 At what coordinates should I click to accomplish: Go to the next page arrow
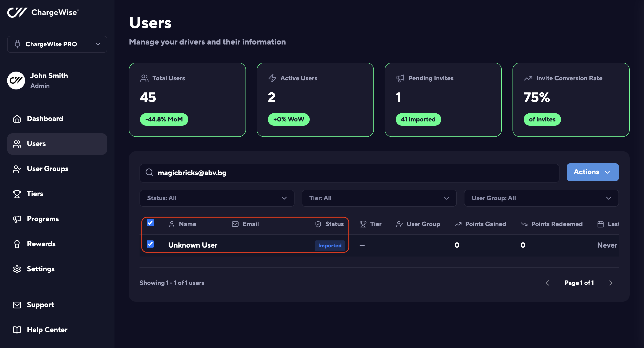611,283
